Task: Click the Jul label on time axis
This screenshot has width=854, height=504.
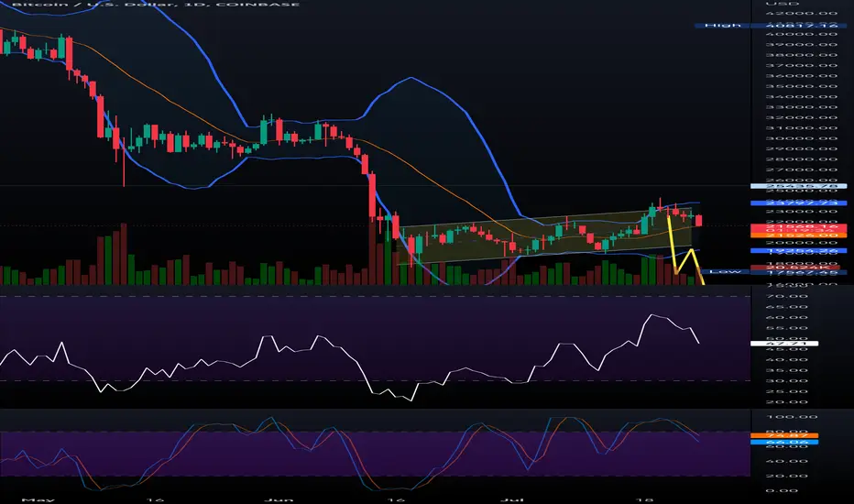Action: (x=512, y=499)
